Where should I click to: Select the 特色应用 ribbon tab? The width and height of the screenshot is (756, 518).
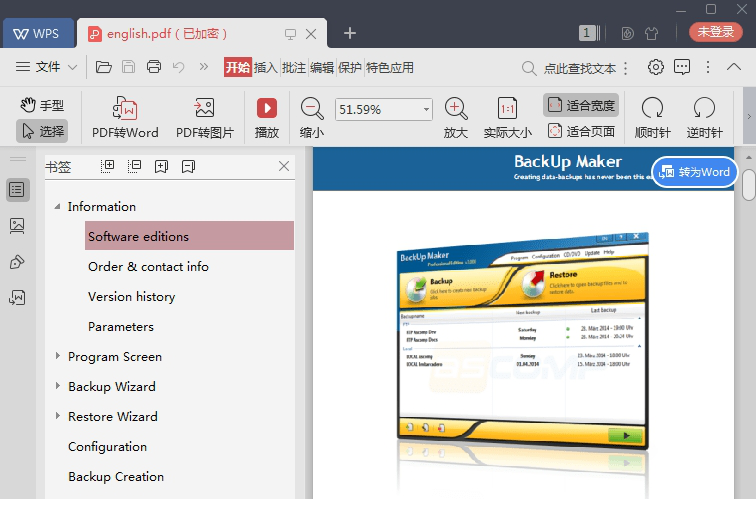(x=390, y=68)
